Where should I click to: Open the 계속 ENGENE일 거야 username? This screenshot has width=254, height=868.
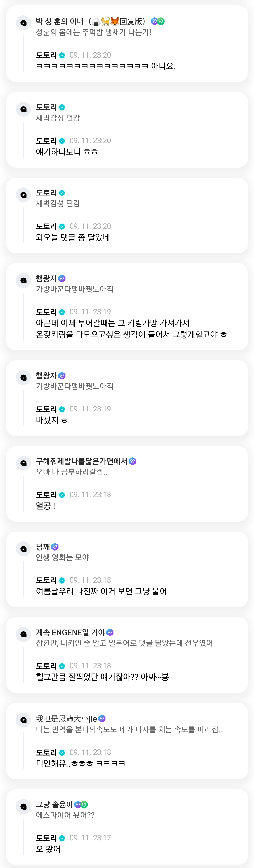[70, 632]
